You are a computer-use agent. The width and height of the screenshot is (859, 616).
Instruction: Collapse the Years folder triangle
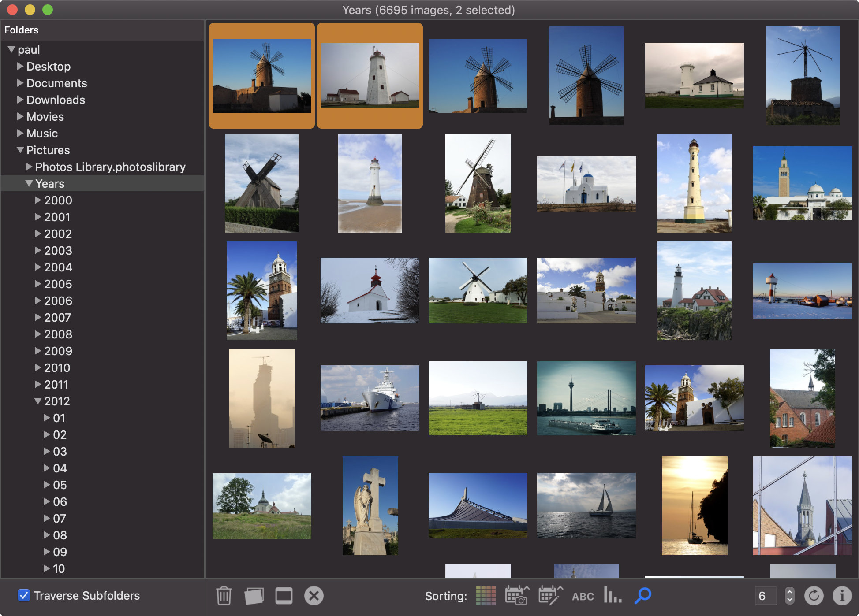[29, 183]
